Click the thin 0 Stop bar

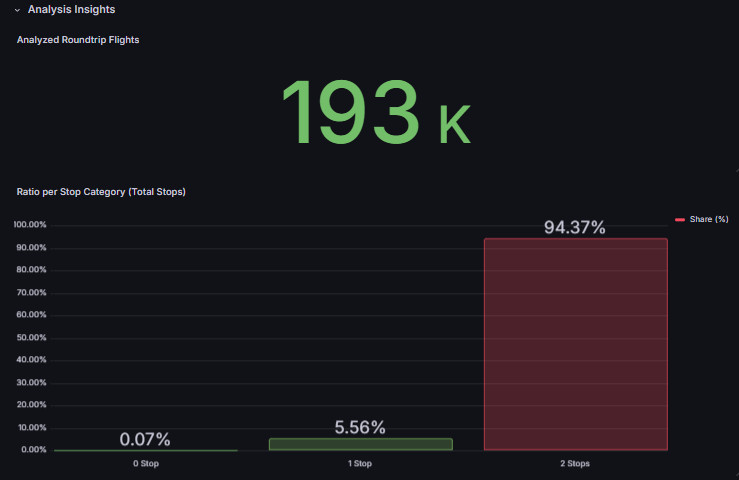pos(146,450)
